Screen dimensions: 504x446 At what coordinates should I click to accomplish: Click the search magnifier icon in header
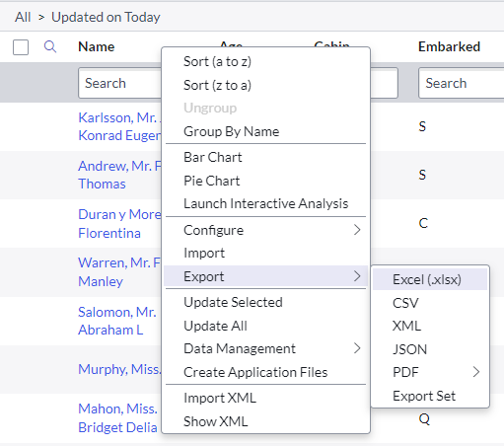[x=50, y=46]
